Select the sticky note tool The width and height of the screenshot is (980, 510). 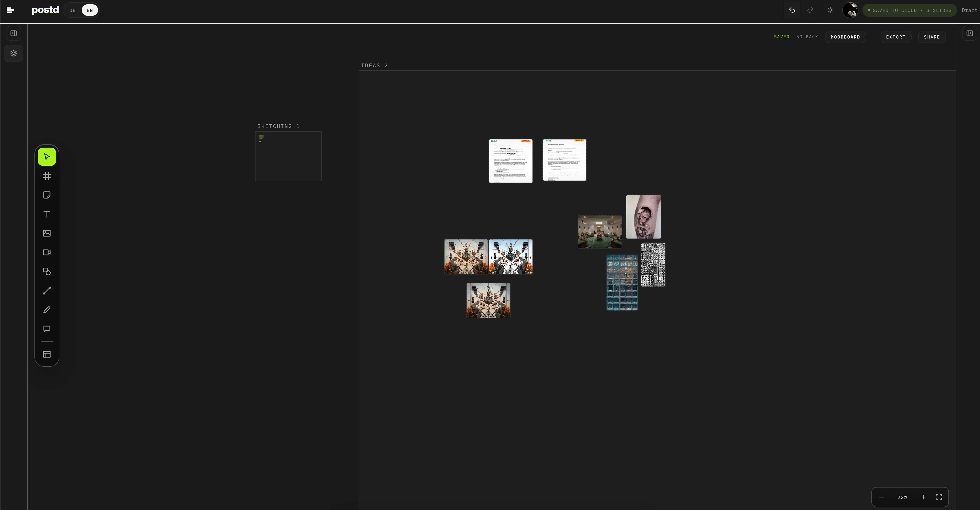tap(47, 195)
